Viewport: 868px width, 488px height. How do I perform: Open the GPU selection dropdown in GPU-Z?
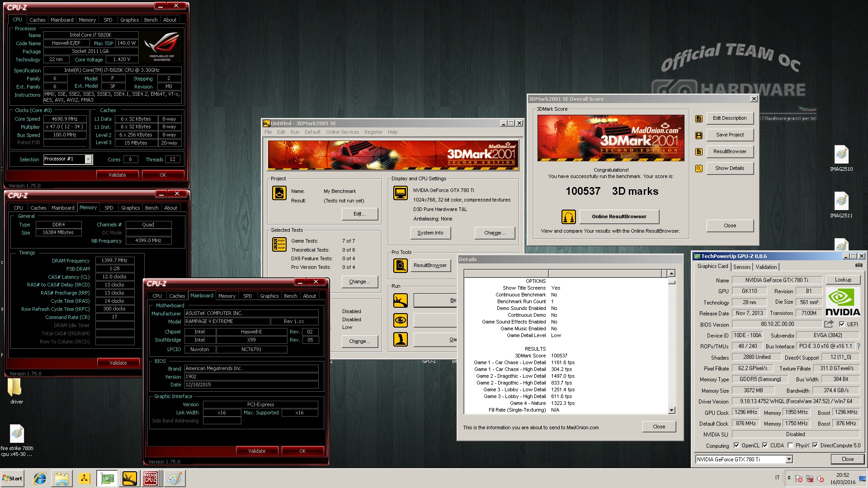click(789, 460)
